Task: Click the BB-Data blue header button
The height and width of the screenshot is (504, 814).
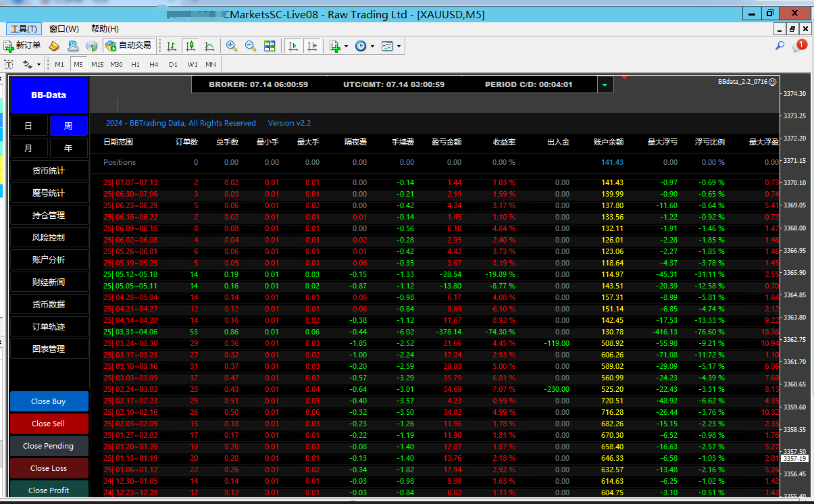Action: [49, 95]
